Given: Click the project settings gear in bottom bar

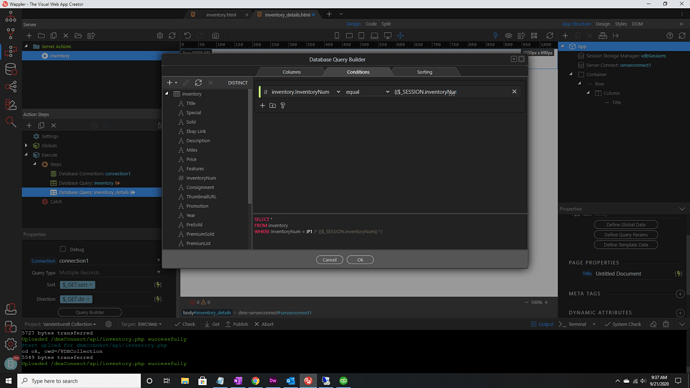Looking at the screenshot, I should point(108,324).
